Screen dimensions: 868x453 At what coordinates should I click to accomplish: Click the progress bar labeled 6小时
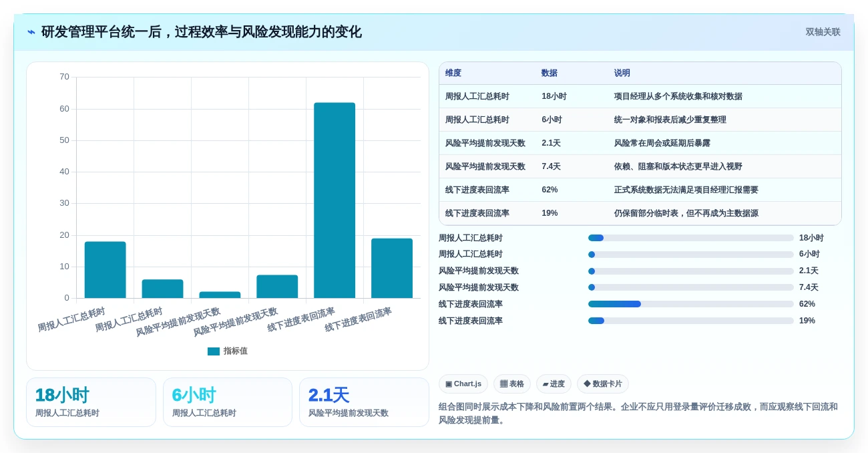coord(691,255)
